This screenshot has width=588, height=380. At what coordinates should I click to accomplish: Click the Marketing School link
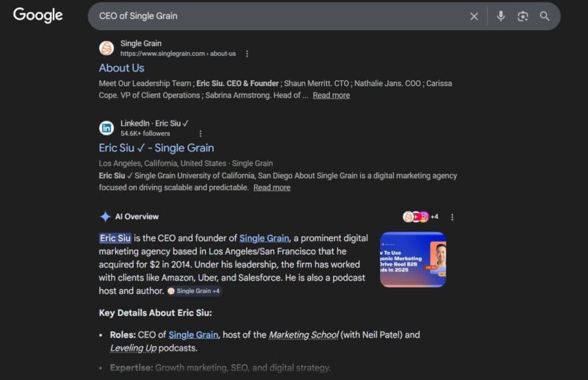(304, 334)
